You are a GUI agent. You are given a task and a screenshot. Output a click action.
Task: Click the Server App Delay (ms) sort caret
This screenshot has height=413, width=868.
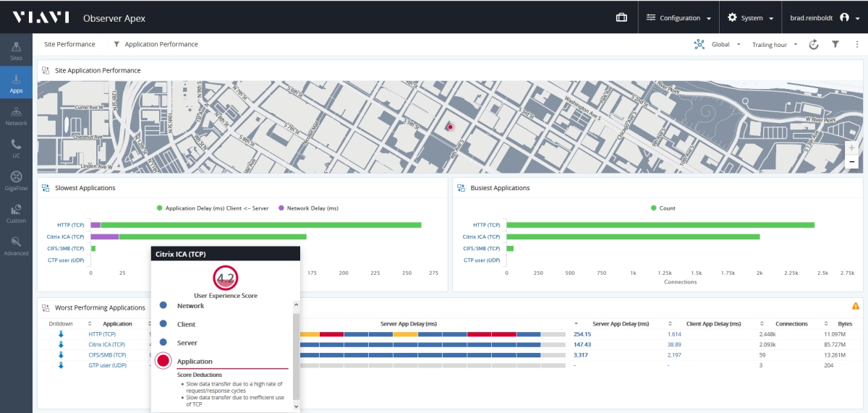[576, 323]
